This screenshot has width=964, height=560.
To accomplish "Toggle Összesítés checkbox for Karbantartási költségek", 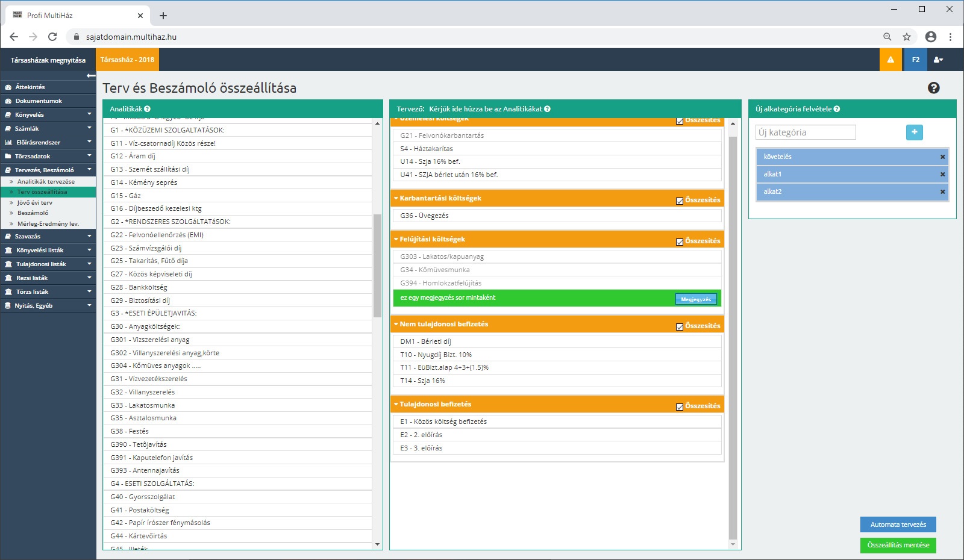I will pos(680,201).
